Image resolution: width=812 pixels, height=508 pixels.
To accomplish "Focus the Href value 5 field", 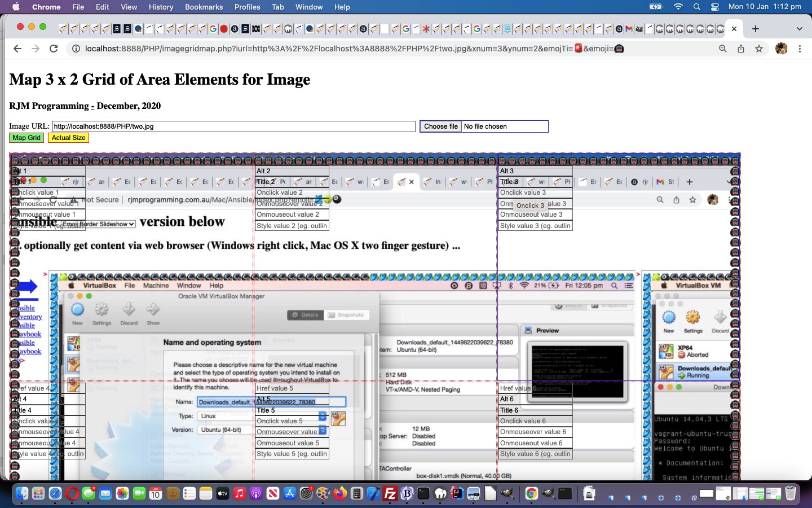I will point(292,388).
